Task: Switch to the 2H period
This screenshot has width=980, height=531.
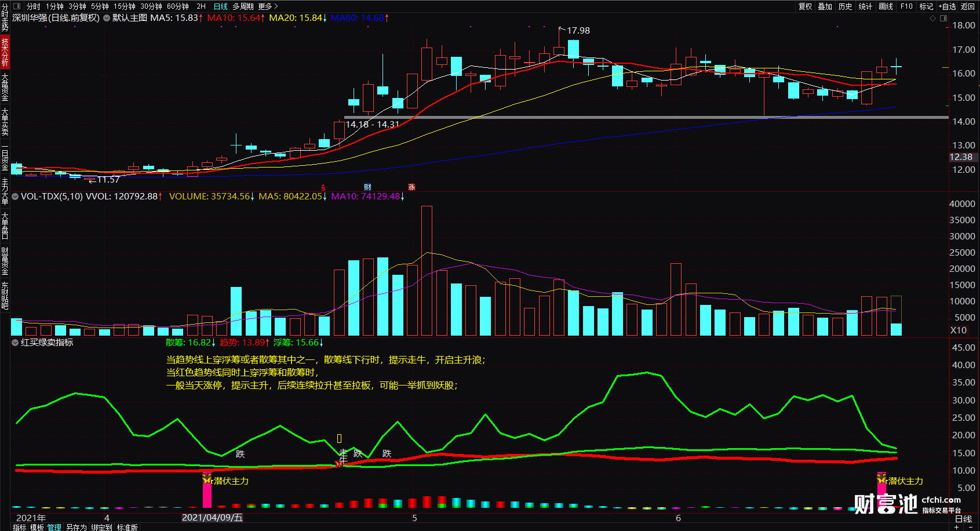Action: [201, 6]
